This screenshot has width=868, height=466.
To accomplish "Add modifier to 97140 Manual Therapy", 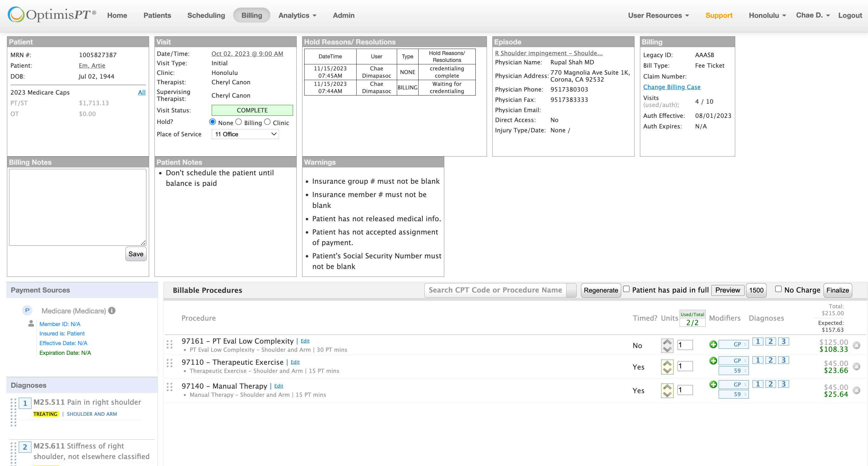I will [x=713, y=384].
